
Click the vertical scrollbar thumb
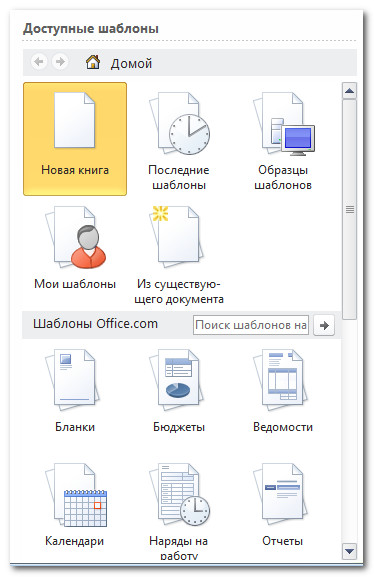(x=349, y=209)
